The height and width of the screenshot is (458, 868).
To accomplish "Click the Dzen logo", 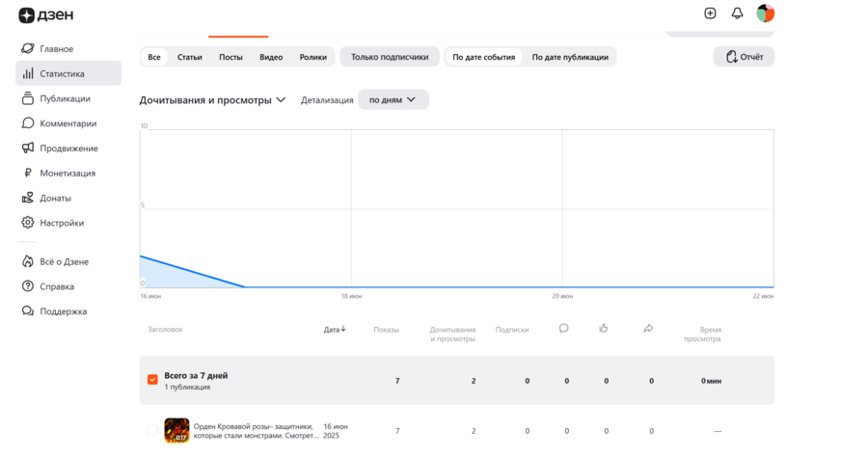I will point(45,15).
